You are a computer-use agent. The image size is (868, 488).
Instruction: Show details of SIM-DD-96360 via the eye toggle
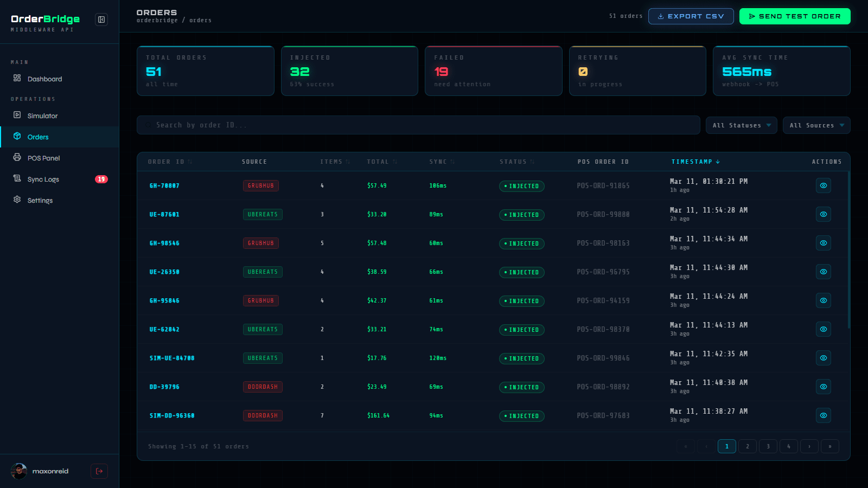(x=824, y=415)
